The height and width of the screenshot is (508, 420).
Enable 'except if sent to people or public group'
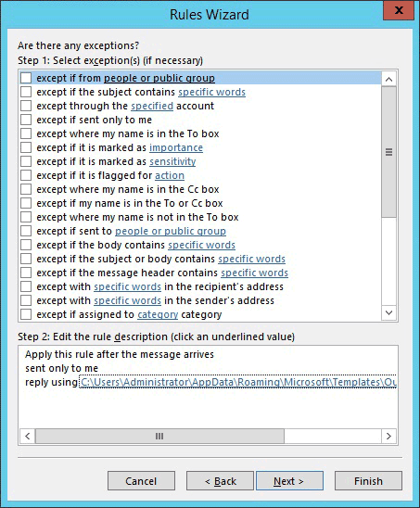click(26, 231)
